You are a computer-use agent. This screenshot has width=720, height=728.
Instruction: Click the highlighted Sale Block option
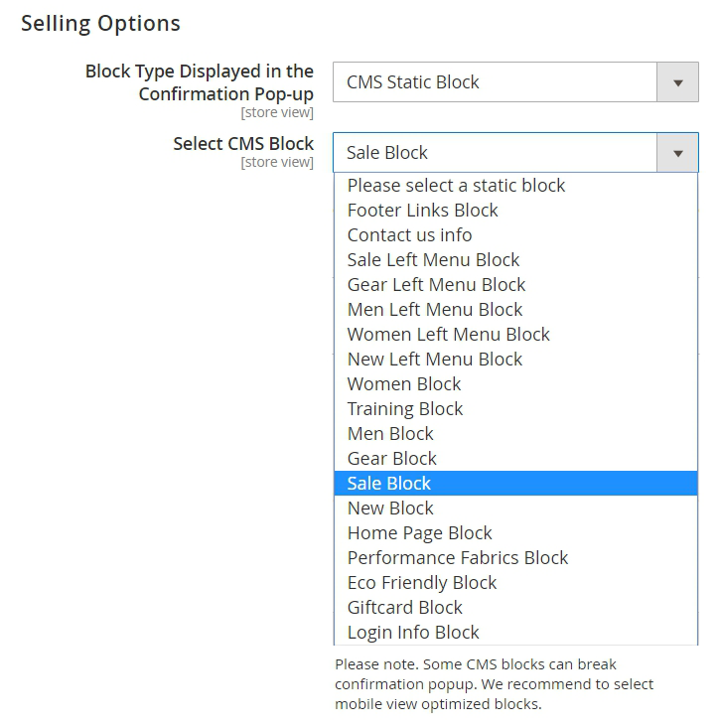pos(389,484)
